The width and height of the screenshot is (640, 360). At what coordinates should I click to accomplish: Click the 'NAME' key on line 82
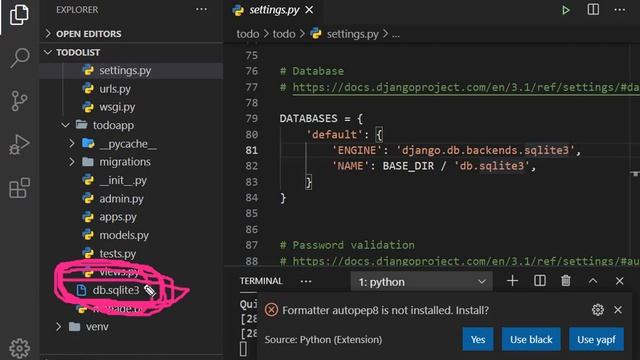pos(350,166)
